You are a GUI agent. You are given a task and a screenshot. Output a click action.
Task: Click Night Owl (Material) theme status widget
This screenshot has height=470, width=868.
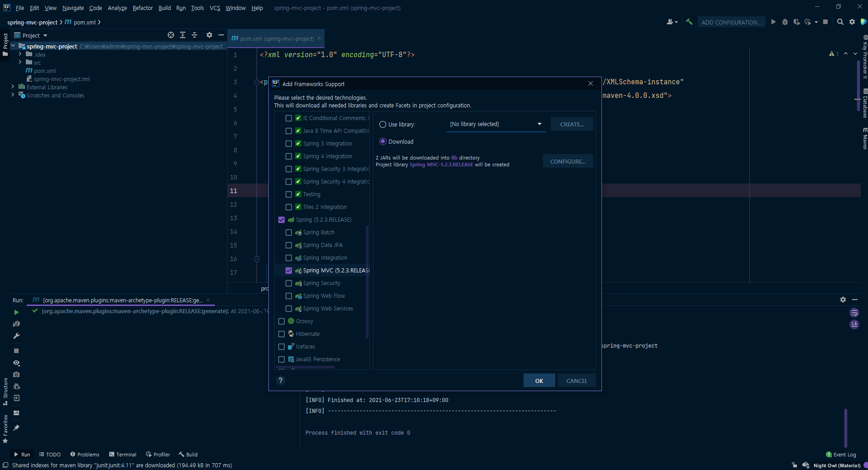click(x=837, y=465)
